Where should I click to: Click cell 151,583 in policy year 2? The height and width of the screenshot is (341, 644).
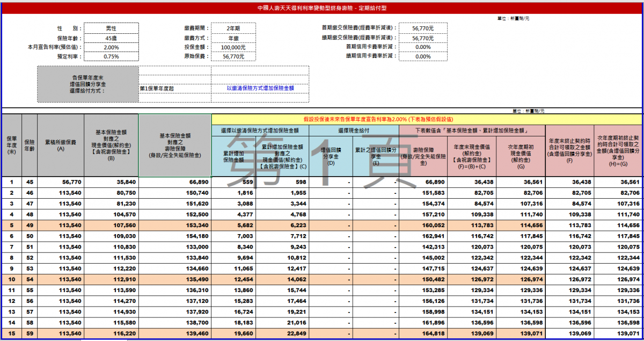click(x=422, y=192)
